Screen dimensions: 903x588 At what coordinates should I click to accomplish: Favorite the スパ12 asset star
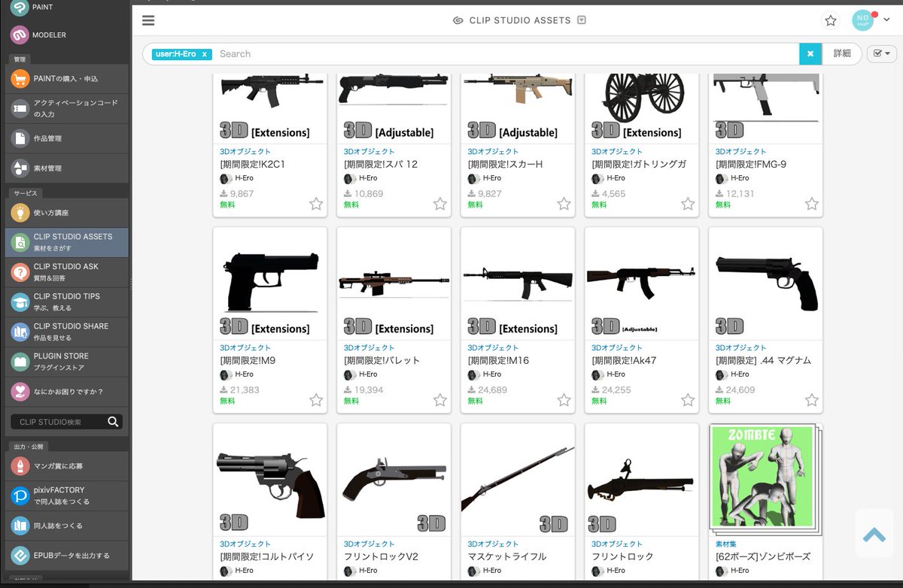(x=440, y=204)
